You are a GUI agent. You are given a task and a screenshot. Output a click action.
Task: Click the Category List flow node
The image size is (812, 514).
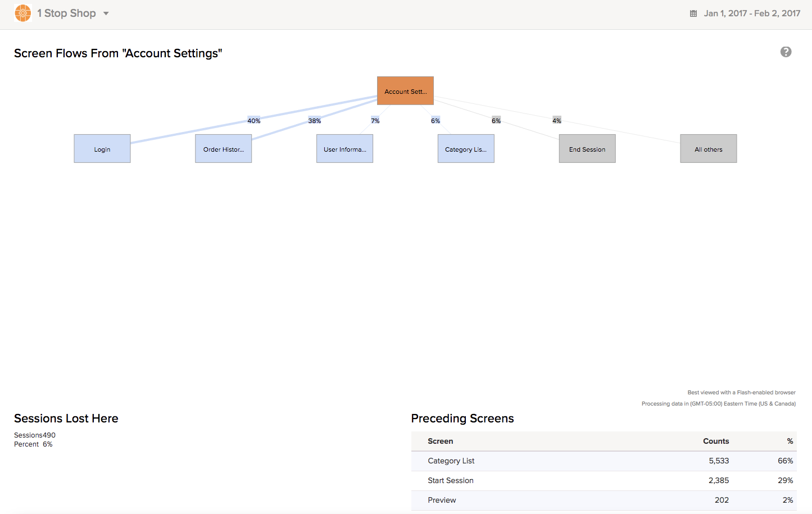(466, 149)
